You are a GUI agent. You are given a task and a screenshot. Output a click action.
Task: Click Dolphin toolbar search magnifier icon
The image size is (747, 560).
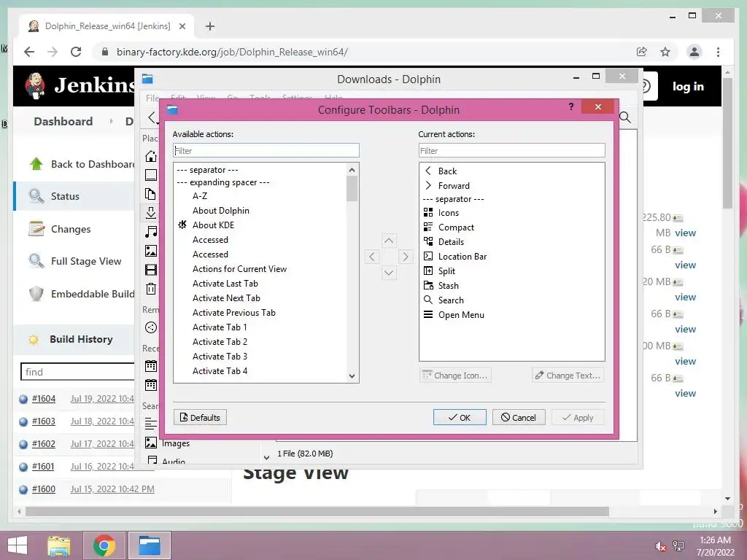(625, 117)
